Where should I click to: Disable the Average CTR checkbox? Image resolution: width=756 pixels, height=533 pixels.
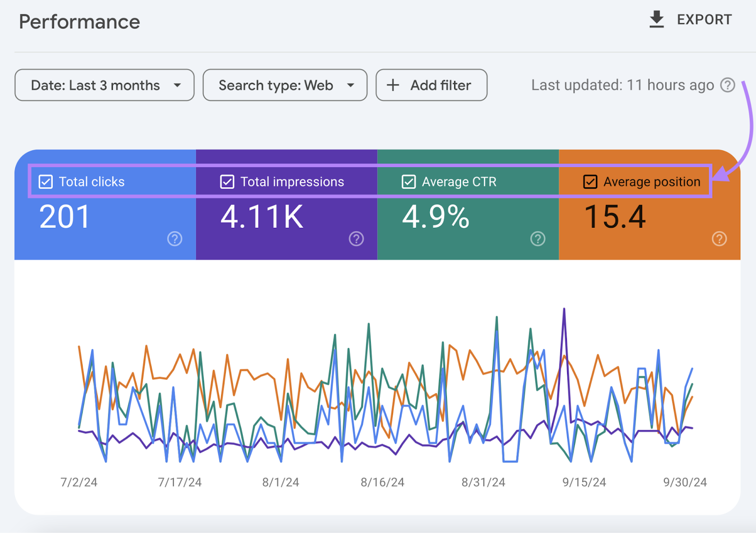[x=408, y=181]
